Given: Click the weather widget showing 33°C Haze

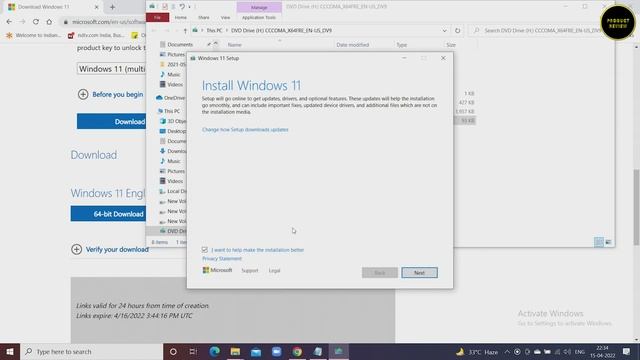Looking at the screenshot, I should pyautogui.click(x=477, y=351).
